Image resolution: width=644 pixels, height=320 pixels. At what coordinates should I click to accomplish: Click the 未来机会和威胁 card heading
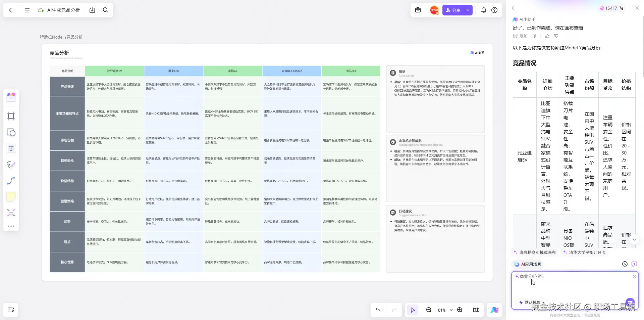click(410, 141)
